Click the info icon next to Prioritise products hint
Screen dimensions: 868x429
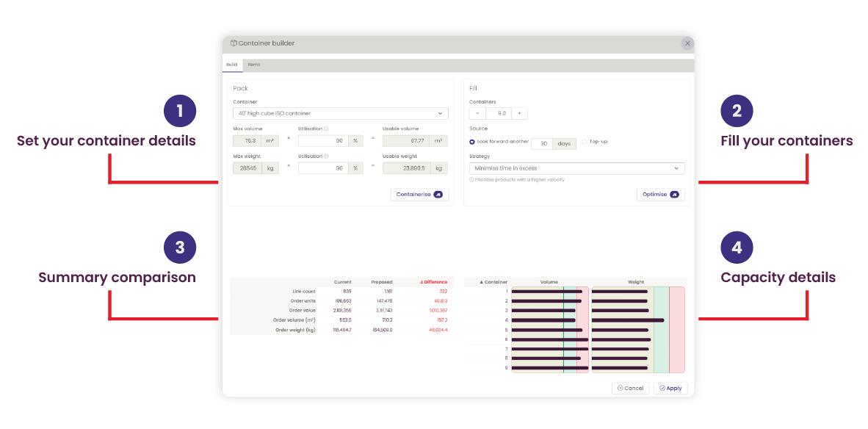[471, 179]
